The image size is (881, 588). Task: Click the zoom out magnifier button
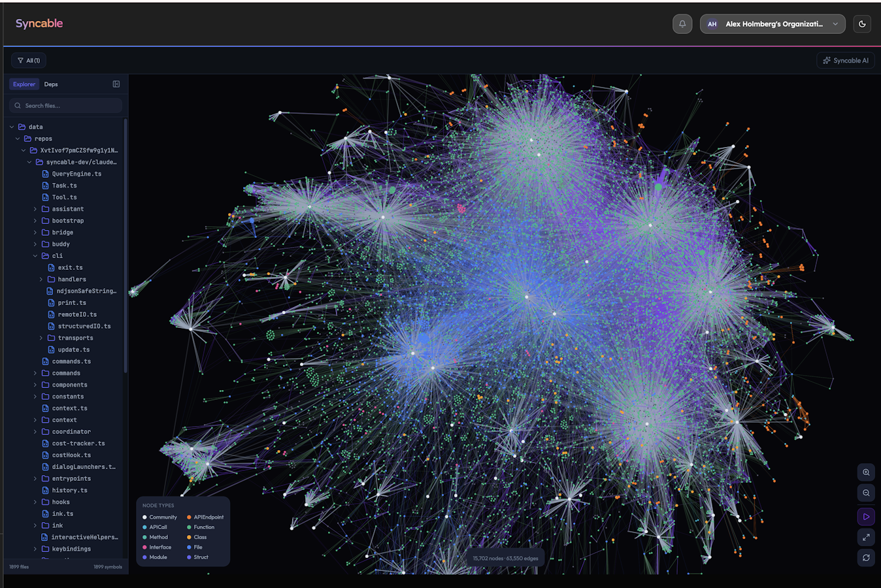point(866,493)
